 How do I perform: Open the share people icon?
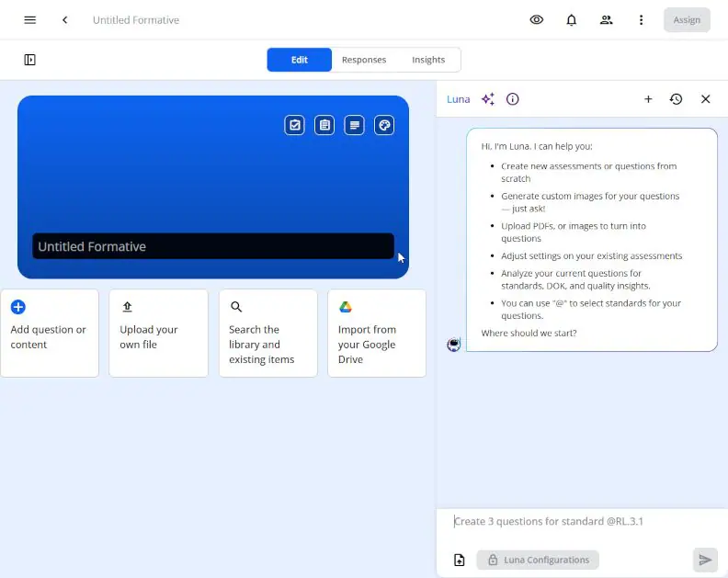[606, 20]
